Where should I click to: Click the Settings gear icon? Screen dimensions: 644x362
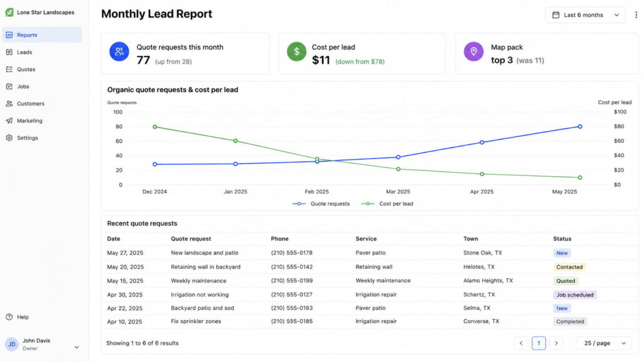[9, 138]
